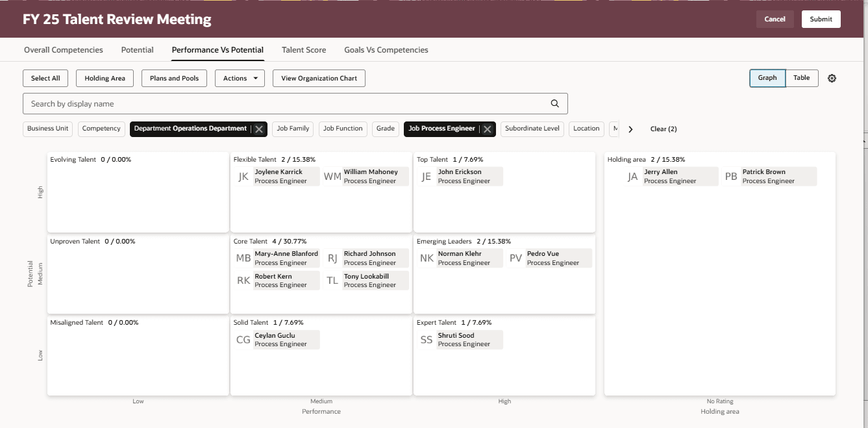The image size is (868, 428).
Task: Open the display settings gear icon
Action: (x=832, y=78)
